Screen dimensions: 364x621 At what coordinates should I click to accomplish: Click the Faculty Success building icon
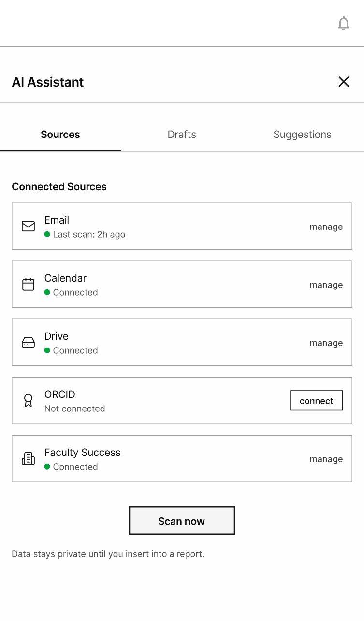(x=29, y=458)
